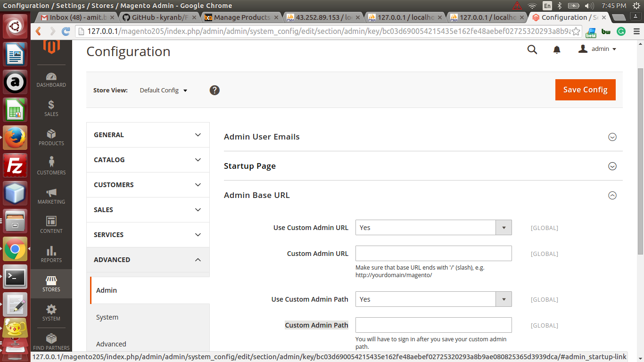The height and width of the screenshot is (362, 644).
Task: Open the Customers menu in Magento sidebar
Action: [x=51, y=166]
